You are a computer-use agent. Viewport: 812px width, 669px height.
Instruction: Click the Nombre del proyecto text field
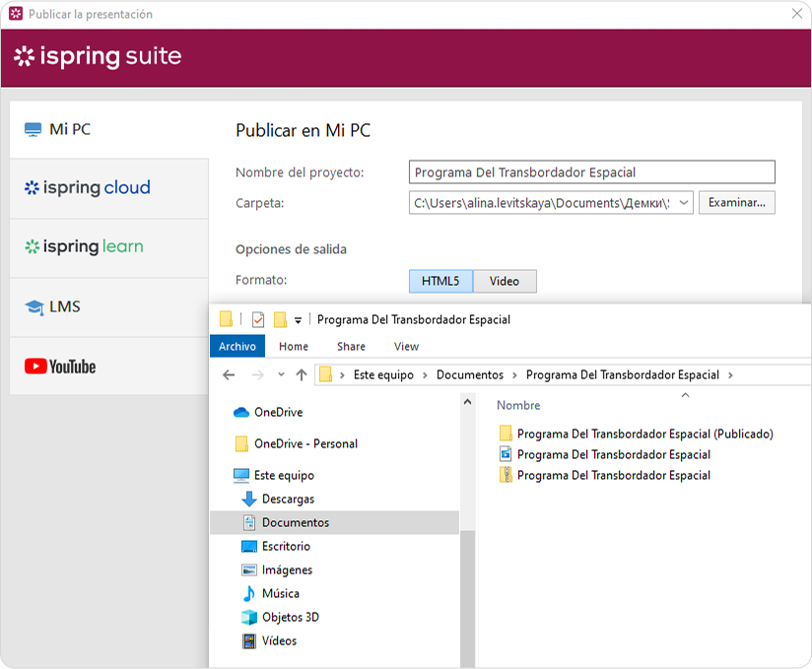591,172
